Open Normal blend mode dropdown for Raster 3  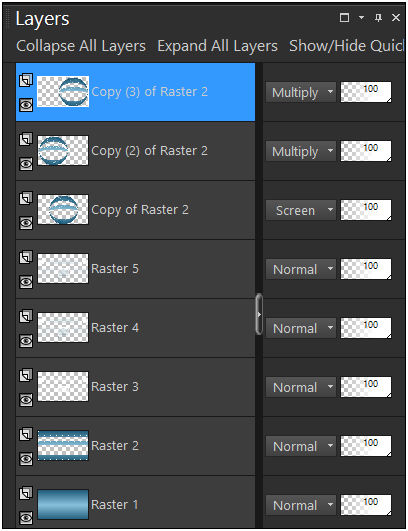point(301,387)
